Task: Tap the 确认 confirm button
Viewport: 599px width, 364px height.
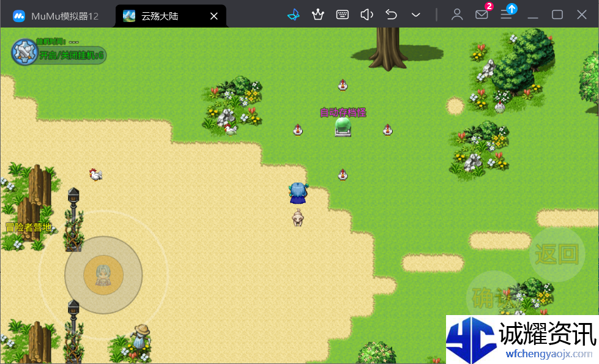Action: coord(494,298)
